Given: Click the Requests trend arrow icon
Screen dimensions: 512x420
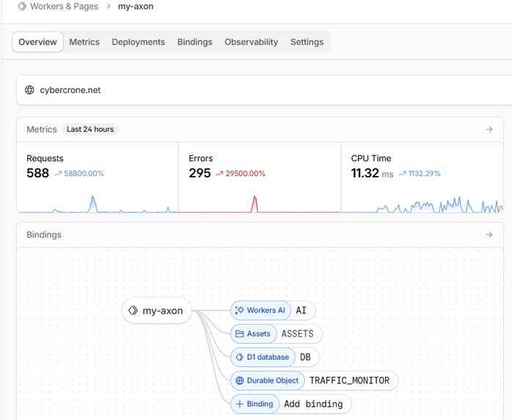Looking at the screenshot, I should 58,174.
